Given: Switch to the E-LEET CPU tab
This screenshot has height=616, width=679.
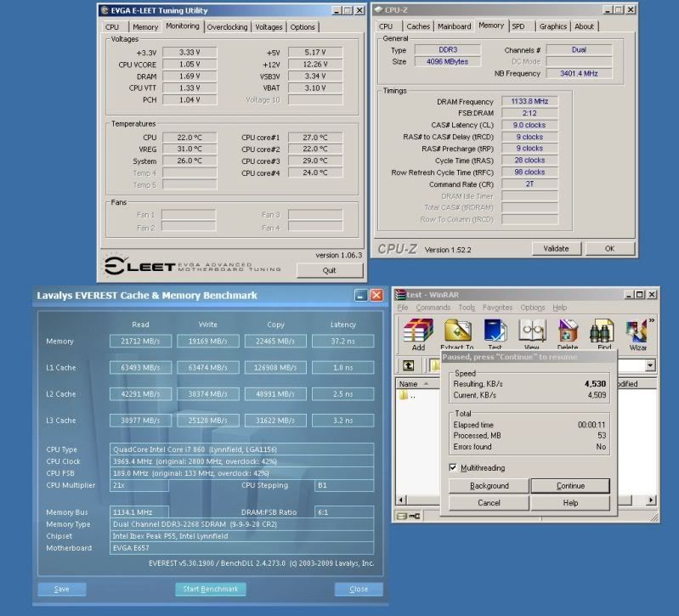Looking at the screenshot, I should click(x=112, y=27).
